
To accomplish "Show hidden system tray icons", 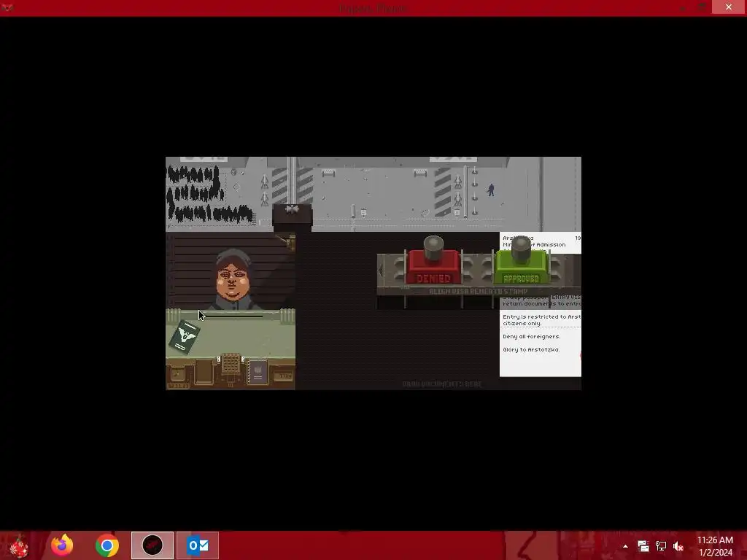I will click(x=625, y=546).
